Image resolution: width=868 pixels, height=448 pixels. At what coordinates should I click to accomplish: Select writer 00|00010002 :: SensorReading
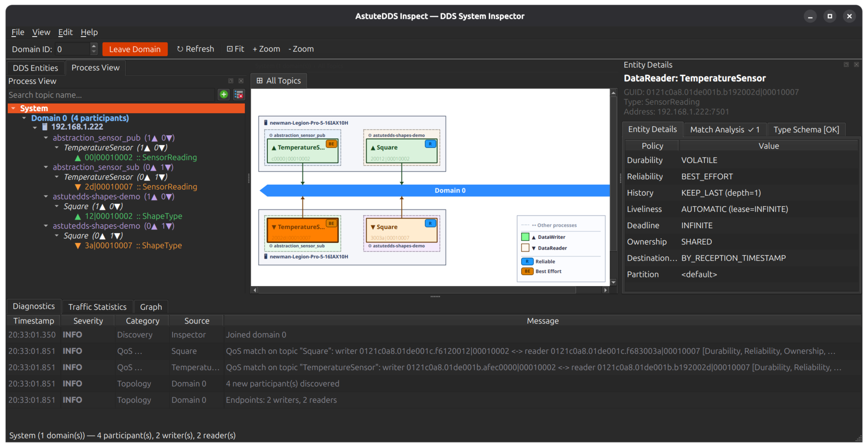point(136,157)
